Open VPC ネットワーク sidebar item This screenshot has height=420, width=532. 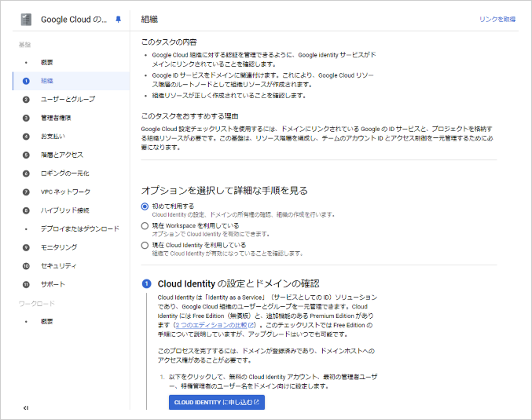pos(66,192)
